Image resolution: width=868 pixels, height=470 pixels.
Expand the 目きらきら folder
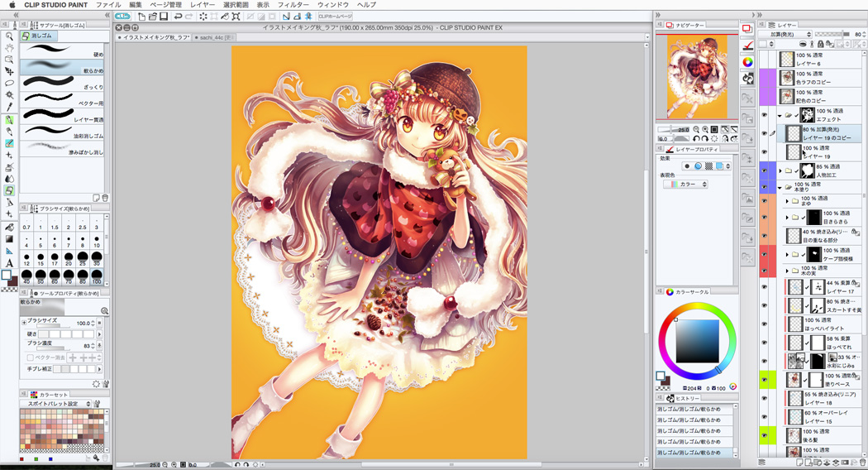tap(787, 218)
